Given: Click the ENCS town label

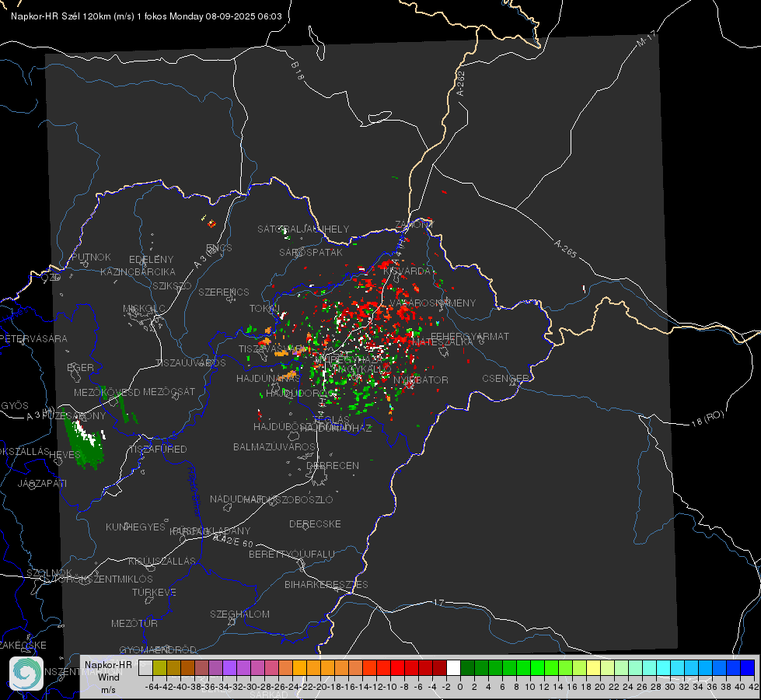Looking at the screenshot, I should coord(219,248).
